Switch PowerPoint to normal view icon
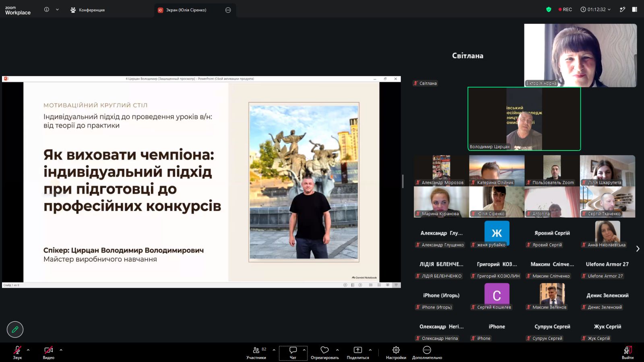 371,285
